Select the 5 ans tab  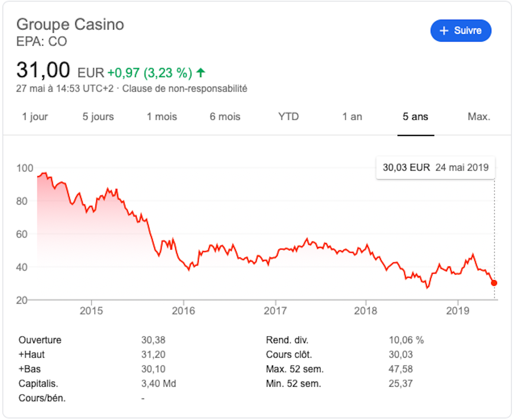click(415, 117)
